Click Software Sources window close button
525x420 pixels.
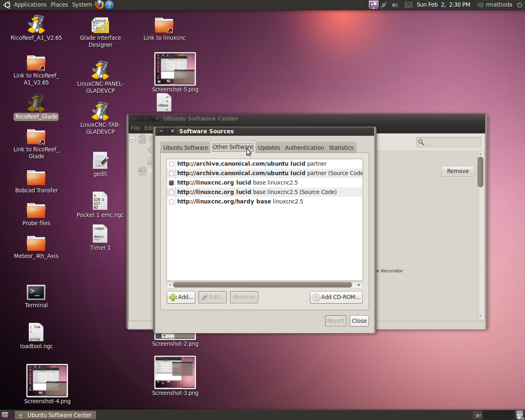click(172, 131)
